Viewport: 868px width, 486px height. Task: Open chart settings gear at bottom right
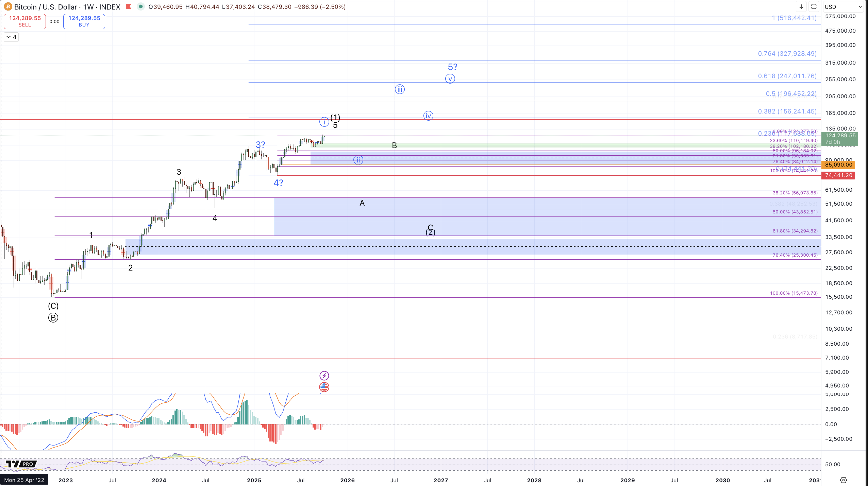point(844,480)
